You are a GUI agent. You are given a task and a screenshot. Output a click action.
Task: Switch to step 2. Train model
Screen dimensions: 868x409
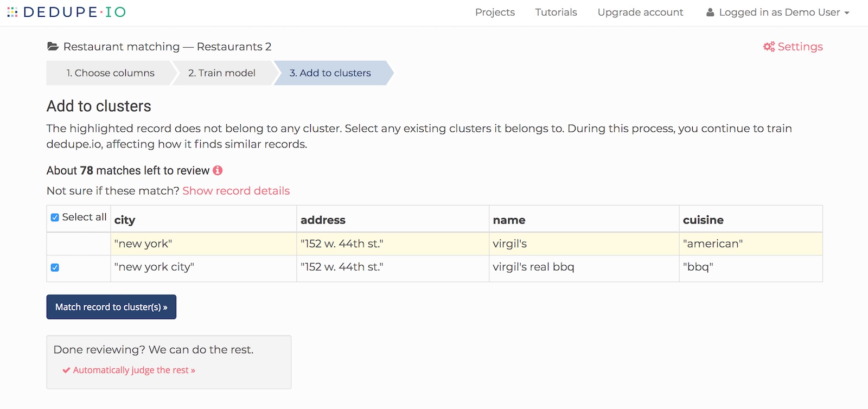click(222, 73)
